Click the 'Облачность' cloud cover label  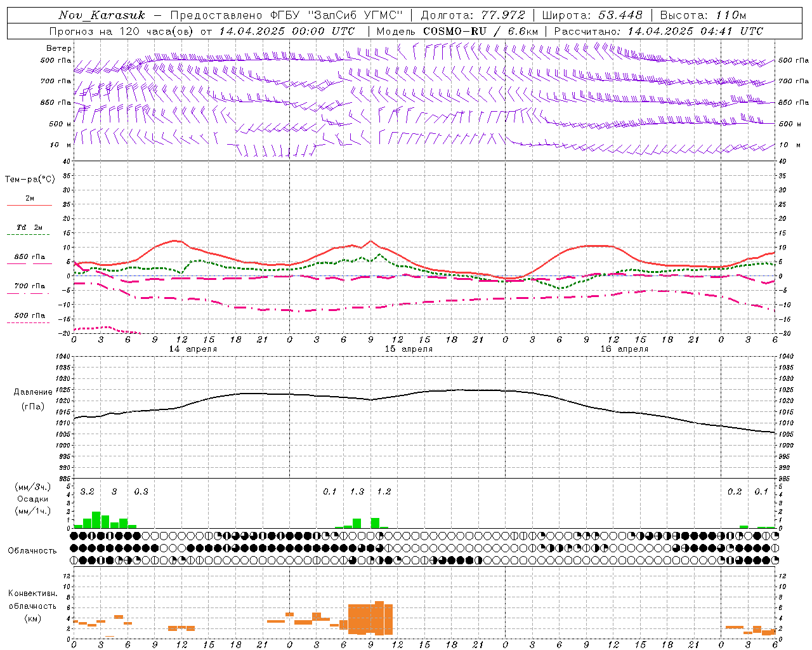tap(32, 551)
